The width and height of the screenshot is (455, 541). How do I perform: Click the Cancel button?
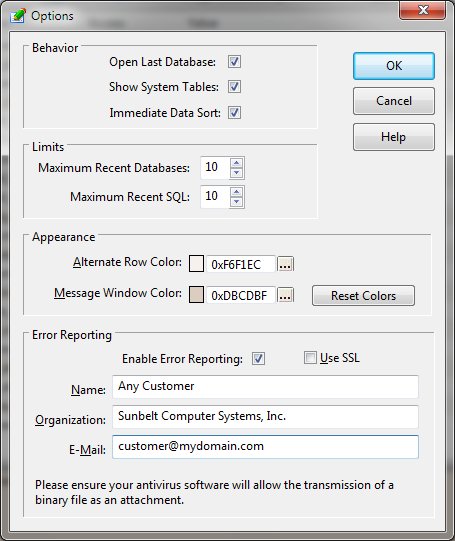(x=394, y=101)
